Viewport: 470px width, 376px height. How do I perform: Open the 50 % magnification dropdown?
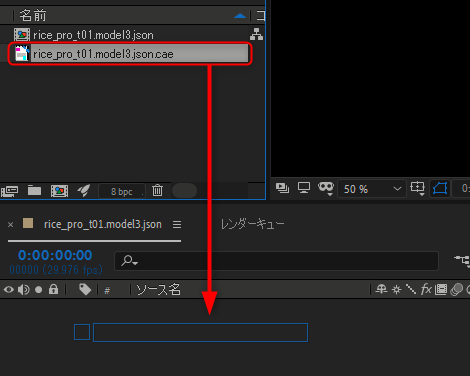tap(372, 189)
